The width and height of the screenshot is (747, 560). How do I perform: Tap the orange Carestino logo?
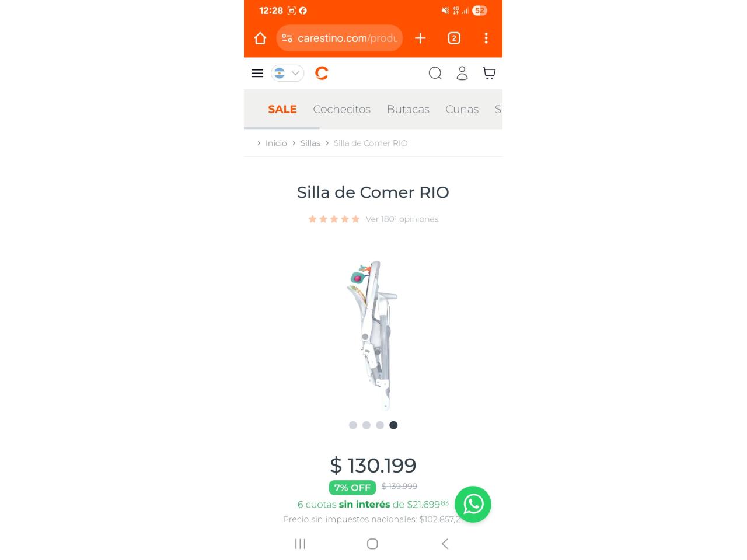(322, 73)
